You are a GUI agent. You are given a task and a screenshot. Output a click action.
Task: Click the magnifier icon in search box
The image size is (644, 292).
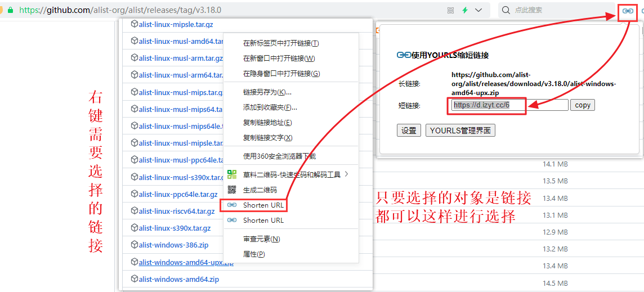coord(506,10)
